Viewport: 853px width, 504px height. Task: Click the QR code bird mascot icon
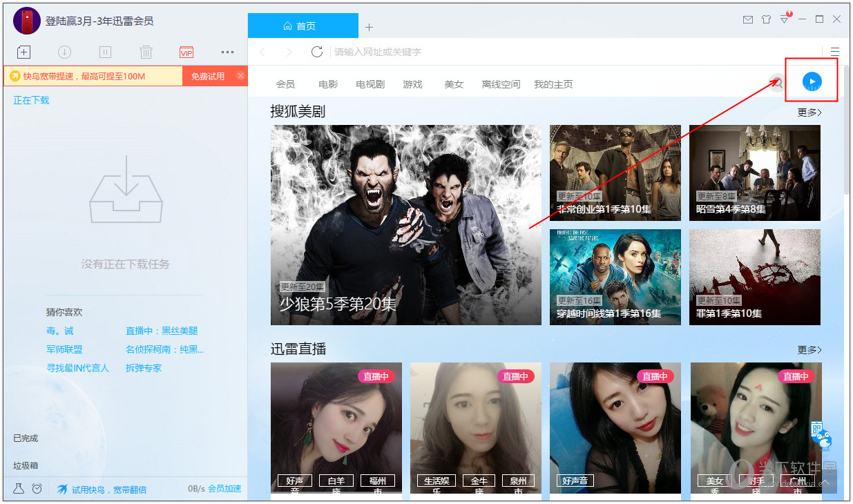(x=821, y=435)
